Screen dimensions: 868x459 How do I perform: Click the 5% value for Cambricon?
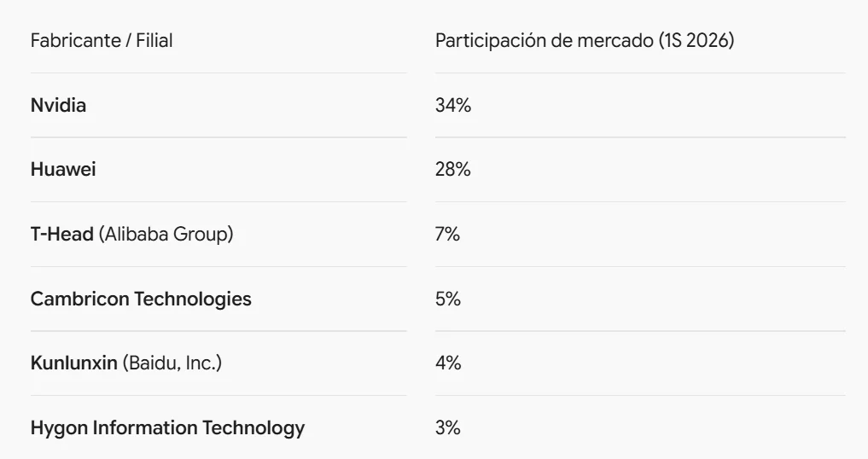pyautogui.click(x=448, y=299)
